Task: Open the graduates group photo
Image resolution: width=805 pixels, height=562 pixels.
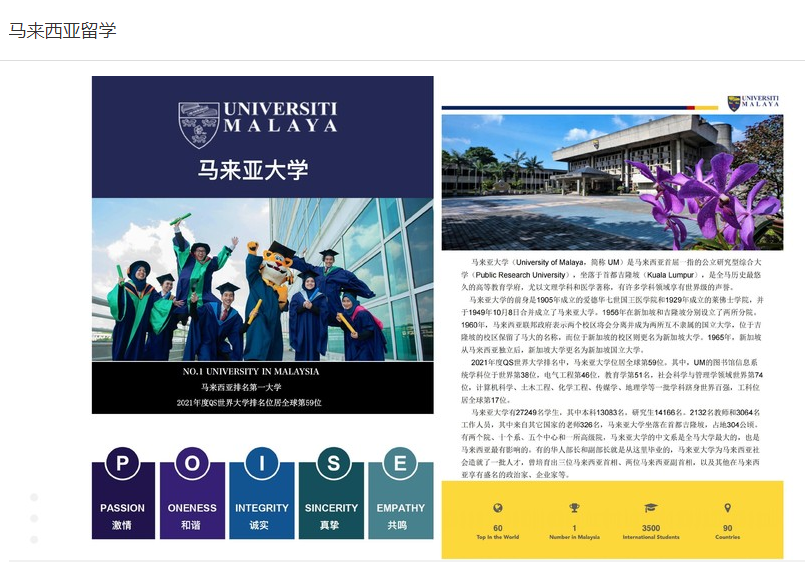Action: [262, 280]
